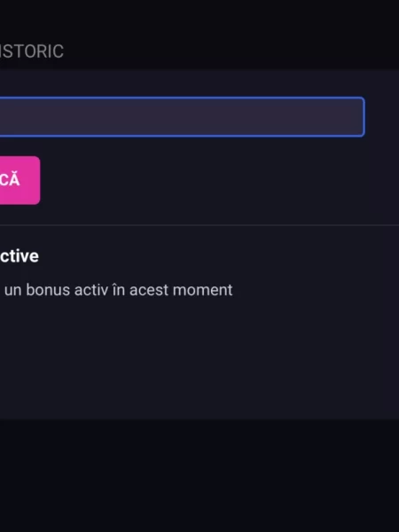Click the dark footer area below the panel
399x532 pixels.
(199, 475)
